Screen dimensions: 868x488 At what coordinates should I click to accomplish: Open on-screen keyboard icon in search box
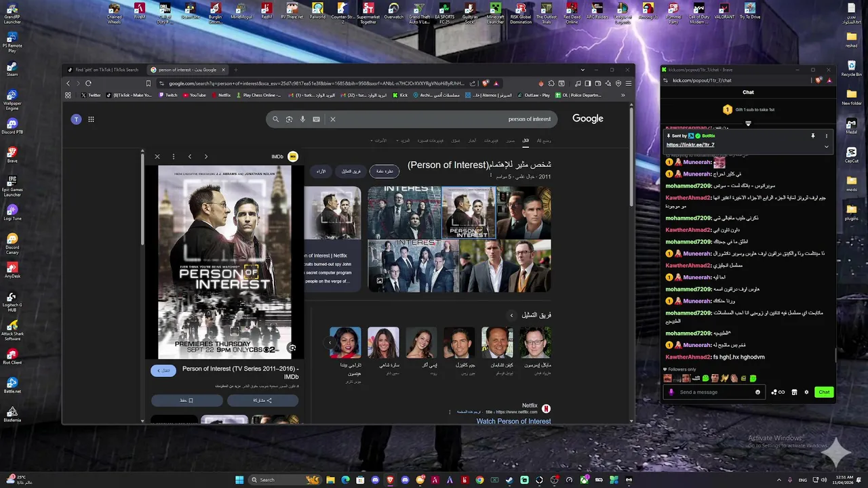click(316, 119)
